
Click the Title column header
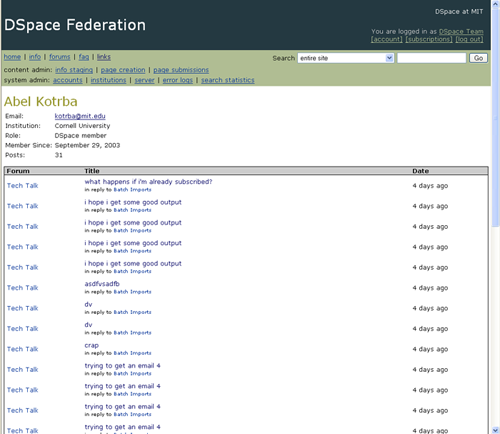pos(92,171)
